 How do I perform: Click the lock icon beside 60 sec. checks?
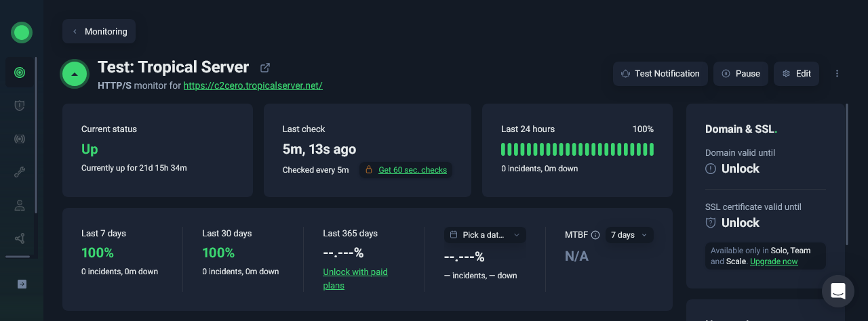(369, 170)
